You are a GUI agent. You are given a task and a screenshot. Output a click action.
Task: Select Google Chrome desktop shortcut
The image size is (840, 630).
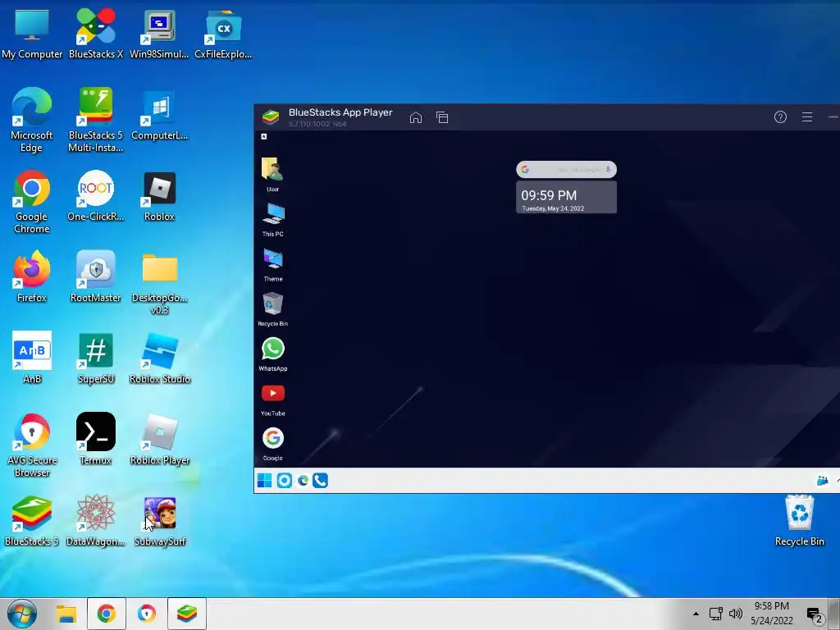coord(32,202)
